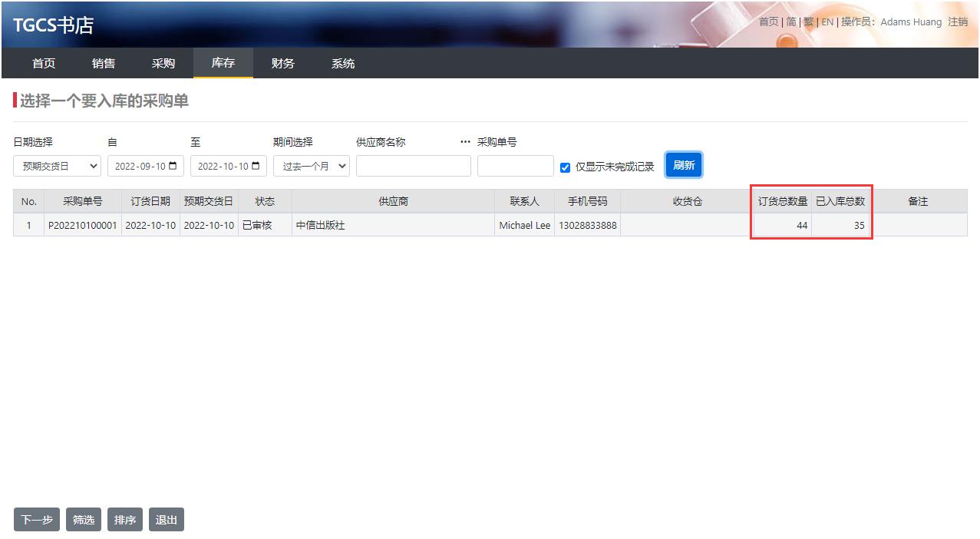This screenshot has width=980, height=539.
Task: Focus the 供应商名称 supplier name field
Action: (413, 166)
